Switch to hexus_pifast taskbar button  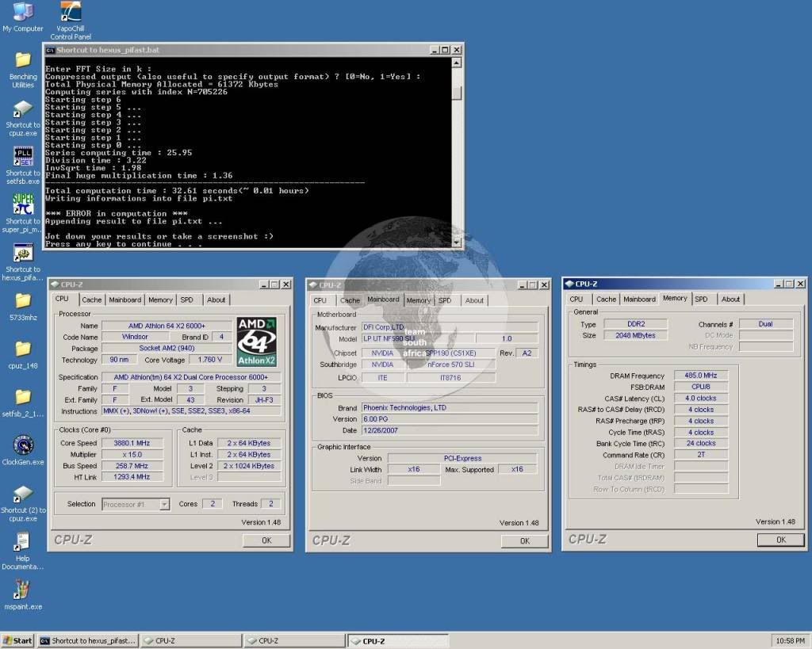click(x=88, y=641)
